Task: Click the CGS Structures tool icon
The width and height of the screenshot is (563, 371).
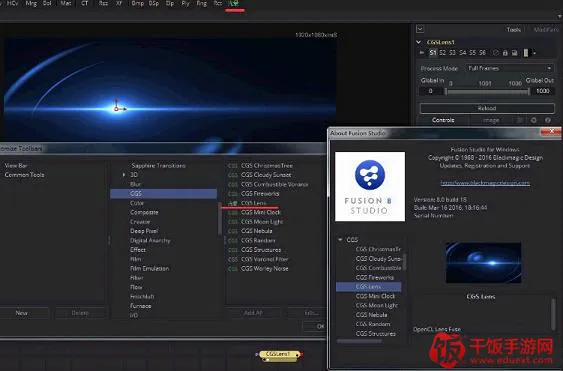Action: click(233, 250)
